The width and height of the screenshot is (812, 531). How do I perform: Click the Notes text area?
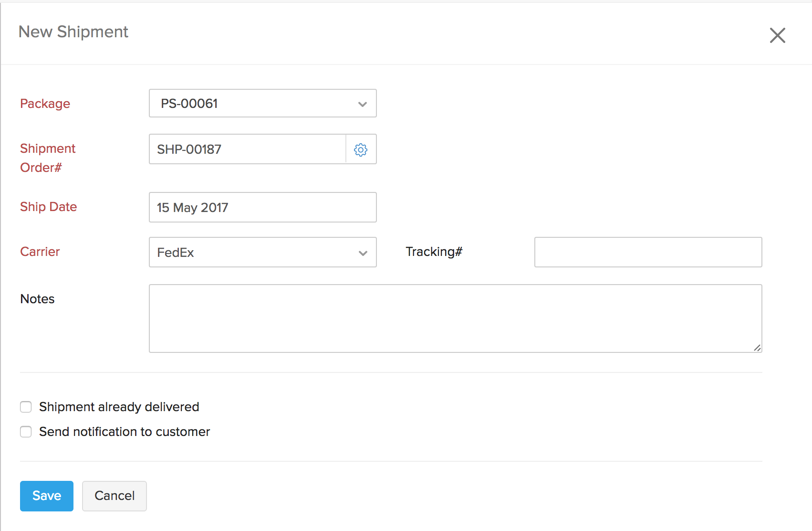click(455, 318)
